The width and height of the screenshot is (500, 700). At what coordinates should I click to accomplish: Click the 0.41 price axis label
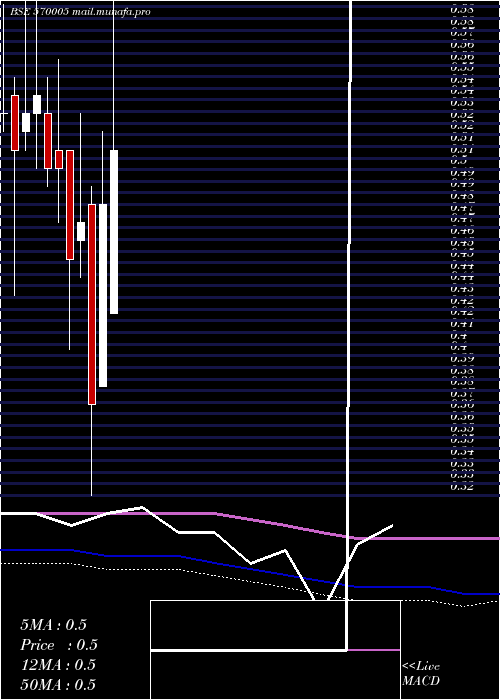[461, 323]
